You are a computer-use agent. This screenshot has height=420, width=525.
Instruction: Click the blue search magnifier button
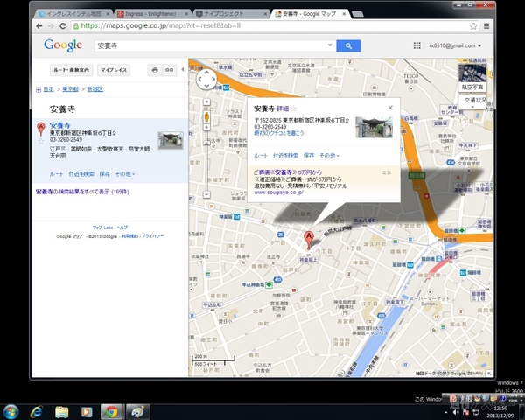pyautogui.click(x=348, y=45)
